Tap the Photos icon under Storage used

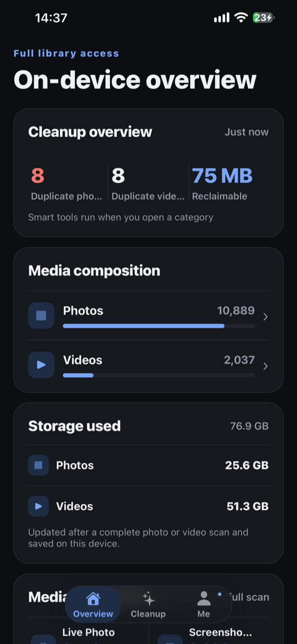tap(39, 465)
